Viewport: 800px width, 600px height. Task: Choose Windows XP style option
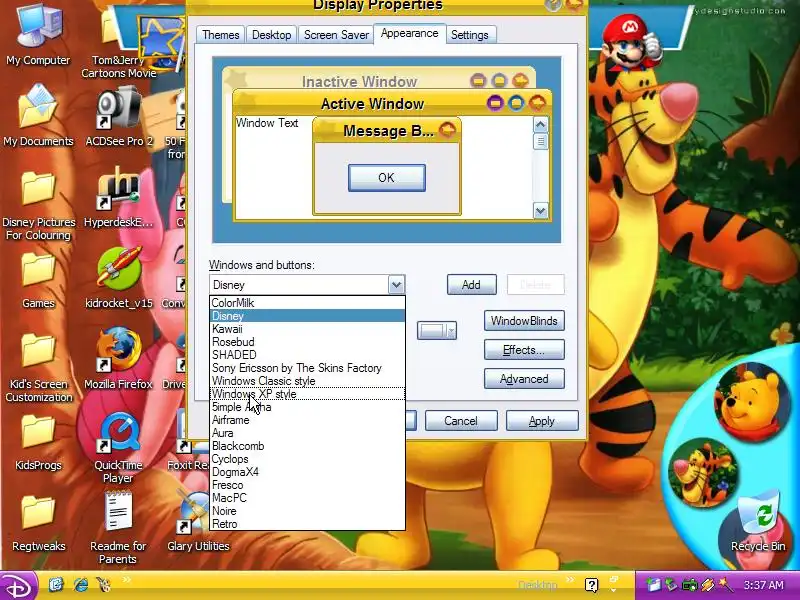pyautogui.click(x=307, y=394)
